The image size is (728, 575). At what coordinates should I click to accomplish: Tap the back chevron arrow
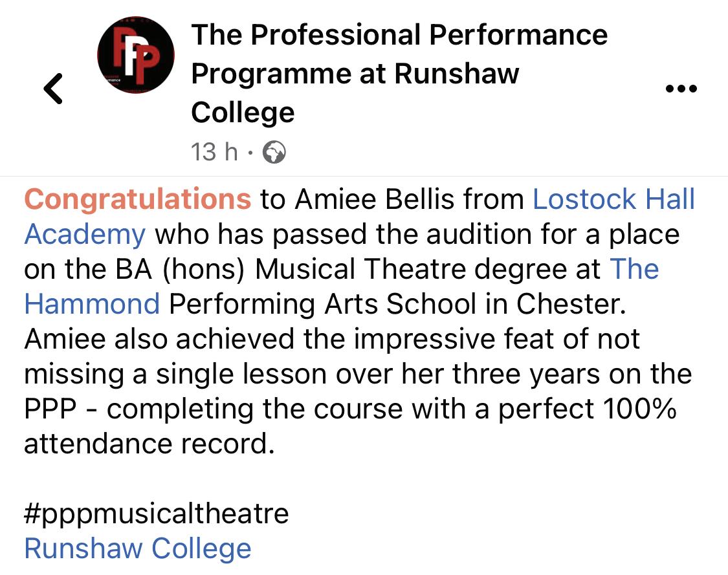pos(54,89)
